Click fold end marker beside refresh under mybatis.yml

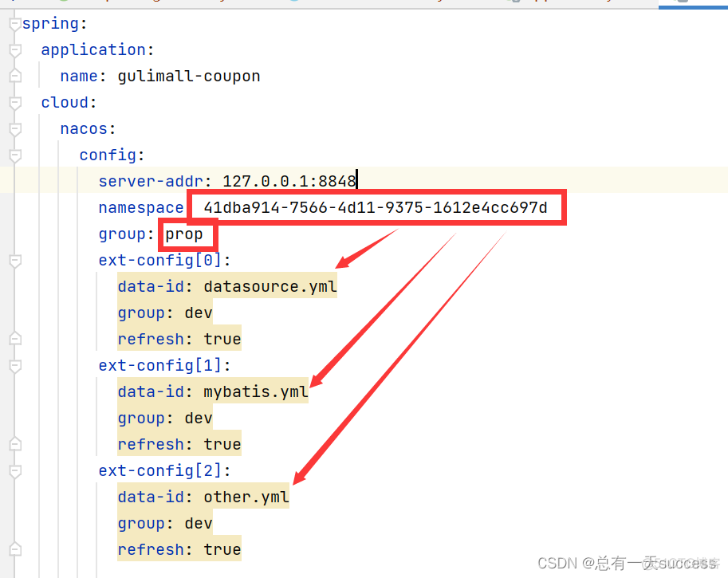coord(15,444)
